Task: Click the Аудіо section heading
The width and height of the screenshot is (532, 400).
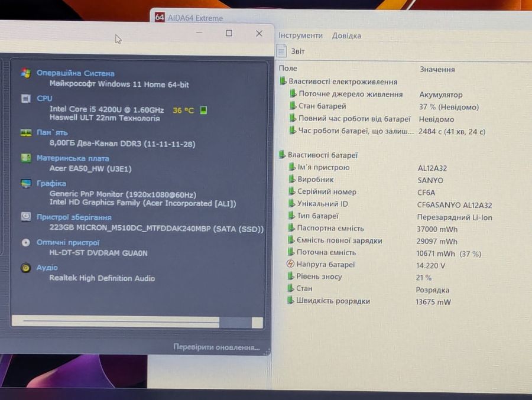Action: click(x=47, y=267)
